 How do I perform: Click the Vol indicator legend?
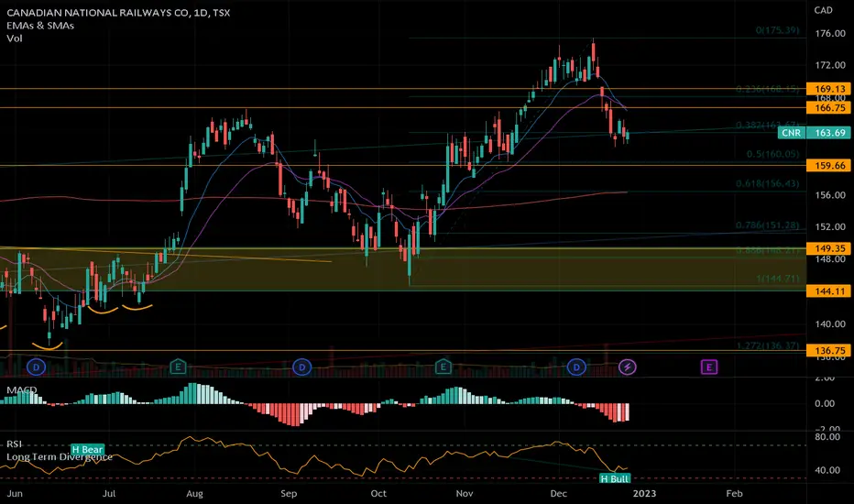pos(15,38)
